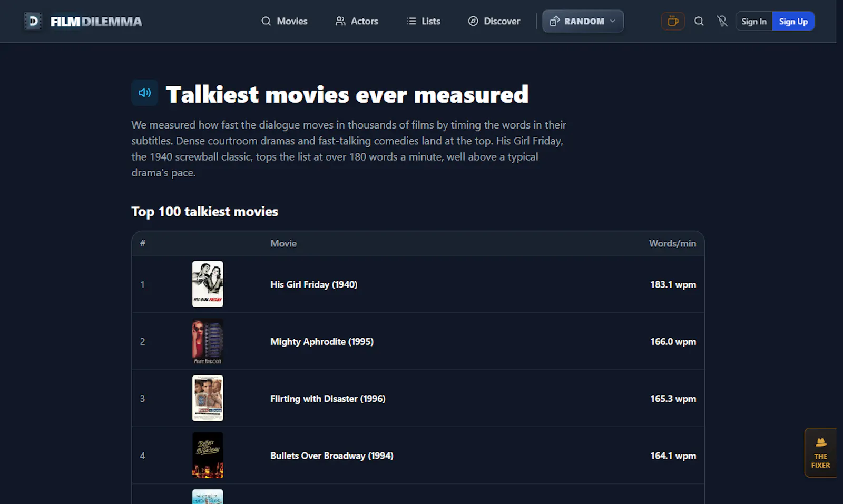Click the Top 100 talkiest movies heading
The image size is (843, 504).
tap(204, 212)
